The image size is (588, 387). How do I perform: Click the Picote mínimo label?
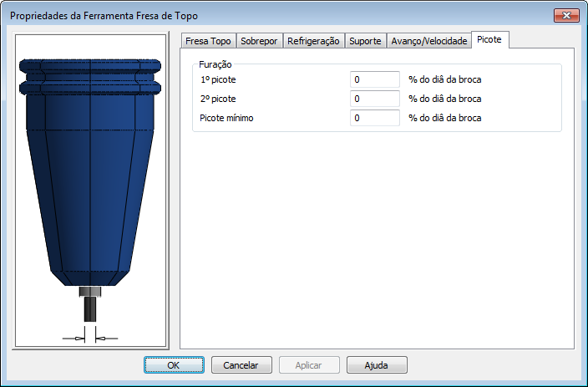(226, 118)
